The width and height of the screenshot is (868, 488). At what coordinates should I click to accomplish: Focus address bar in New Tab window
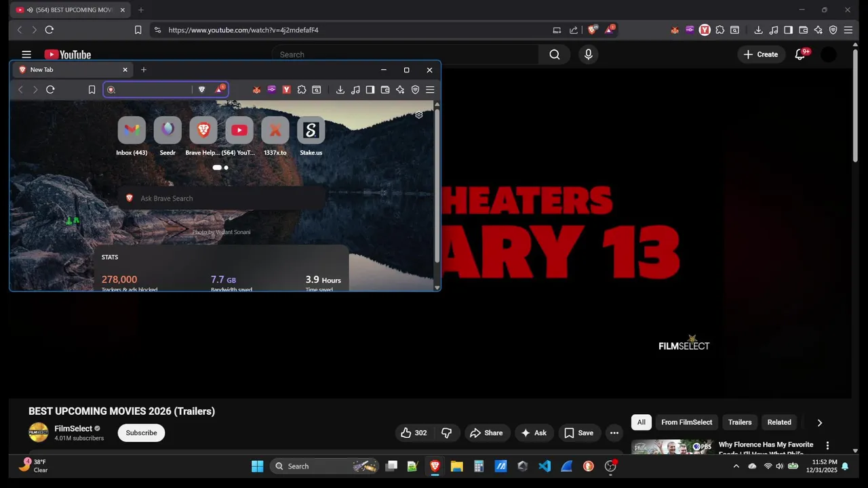[155, 89]
